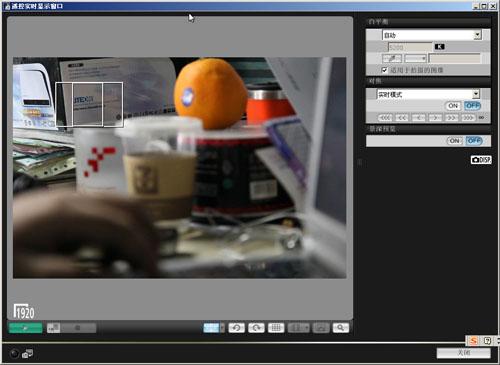The width and height of the screenshot is (500, 365).
Task: Turn depth-of-field preview ON
Action: (454, 141)
